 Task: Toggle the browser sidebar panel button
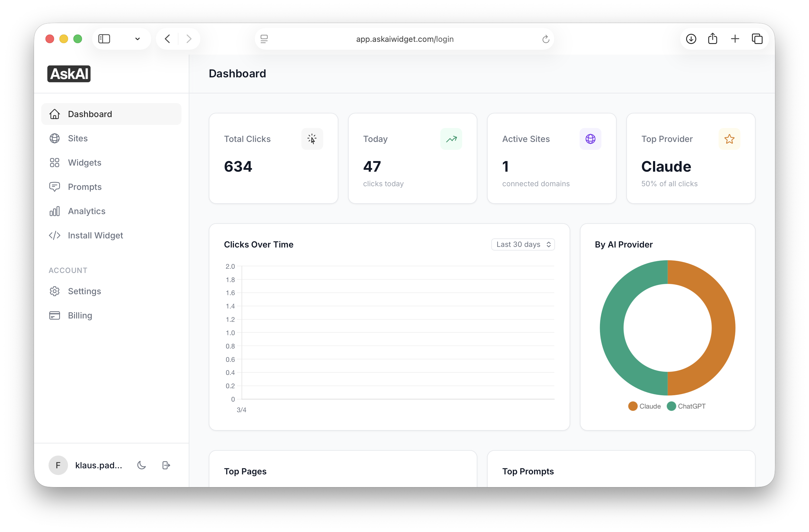[104, 39]
